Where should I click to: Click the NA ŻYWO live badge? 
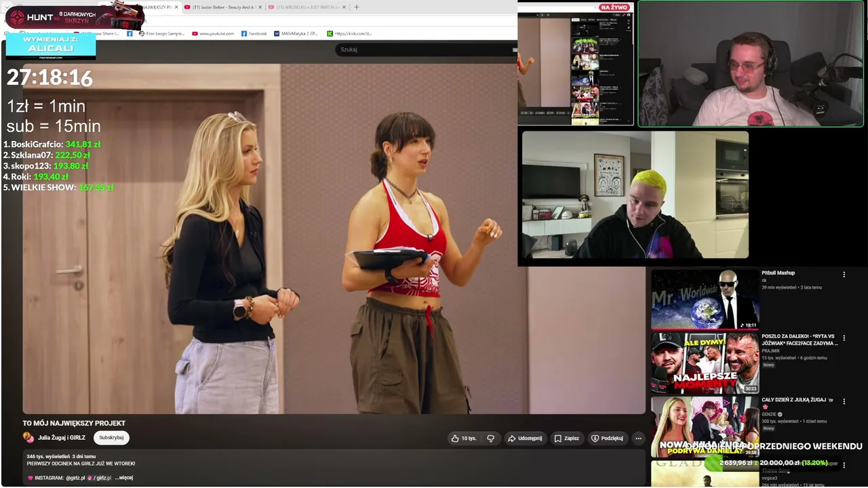614,7
